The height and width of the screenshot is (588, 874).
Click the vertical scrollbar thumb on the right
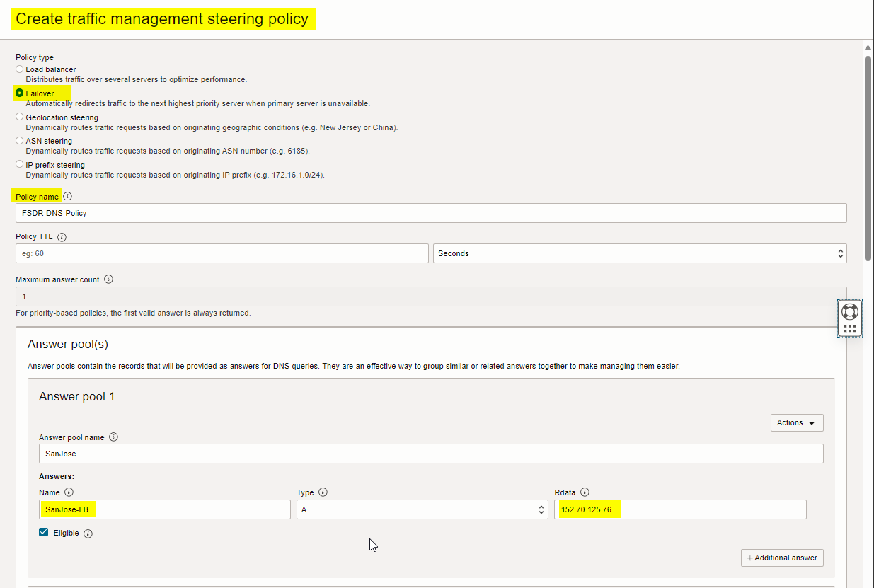[x=868, y=159]
